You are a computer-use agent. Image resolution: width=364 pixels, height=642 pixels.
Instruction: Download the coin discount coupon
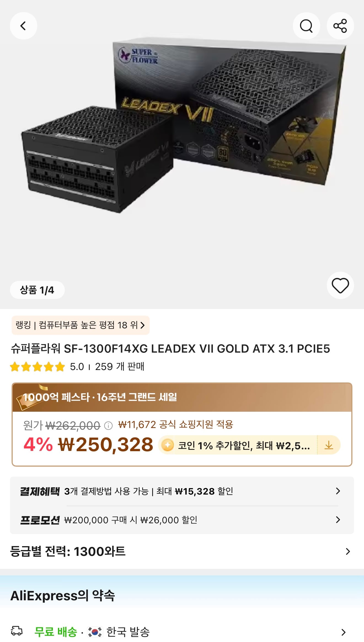coord(329,445)
